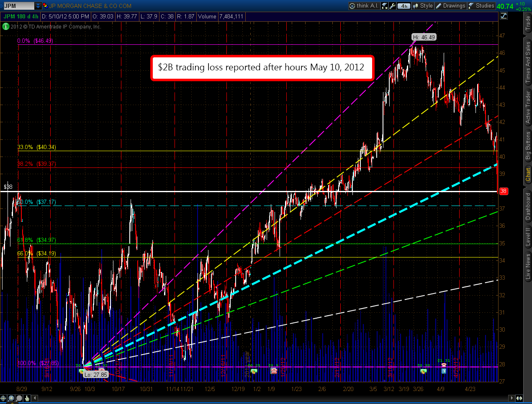Screen dimensions: 532x404
Task: Click the red 38 price bubble on axis
Action: click(503, 191)
